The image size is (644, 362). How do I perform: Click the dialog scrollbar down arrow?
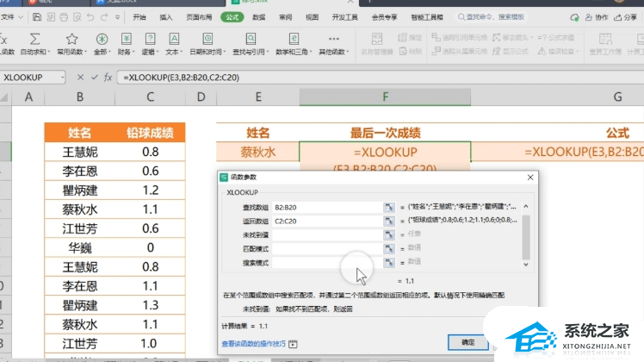(526, 265)
